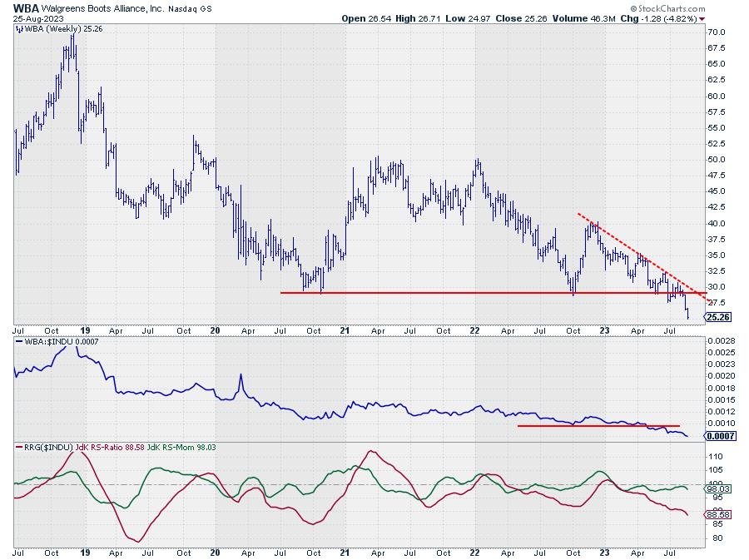Click the 0.0007 value tag on ratio axis
Viewport: 749px width, 560px height.
(x=720, y=435)
